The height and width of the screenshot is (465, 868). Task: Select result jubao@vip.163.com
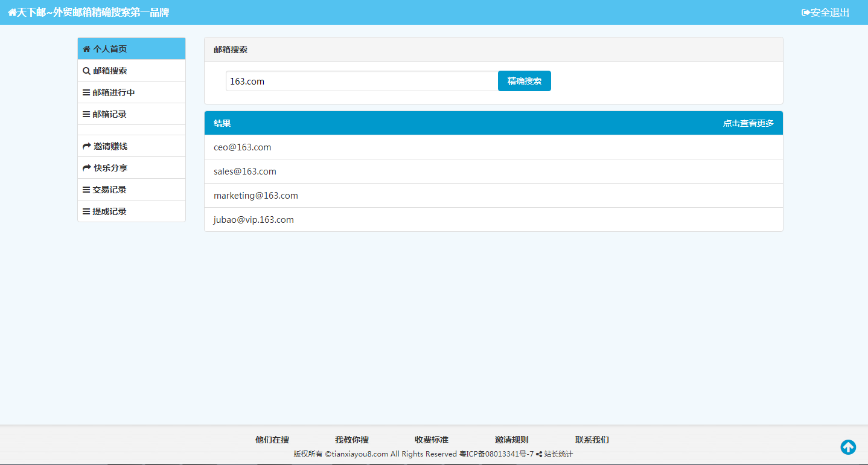(x=494, y=220)
